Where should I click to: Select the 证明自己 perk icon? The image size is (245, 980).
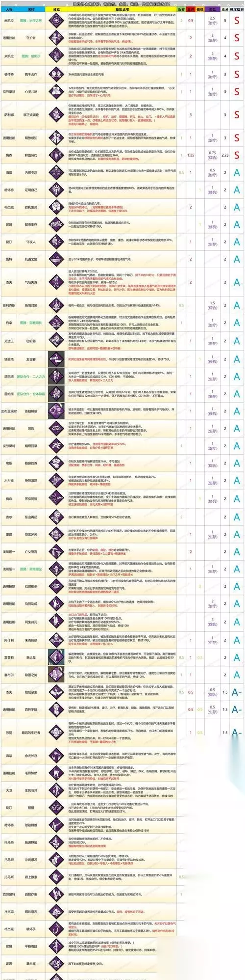pyautogui.click(x=56, y=190)
